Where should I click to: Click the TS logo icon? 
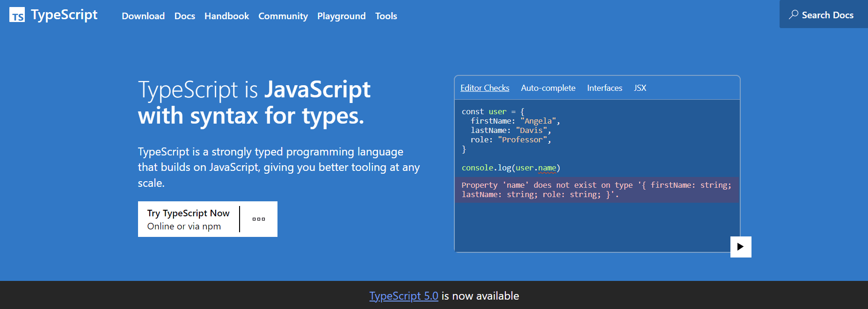[x=17, y=15]
